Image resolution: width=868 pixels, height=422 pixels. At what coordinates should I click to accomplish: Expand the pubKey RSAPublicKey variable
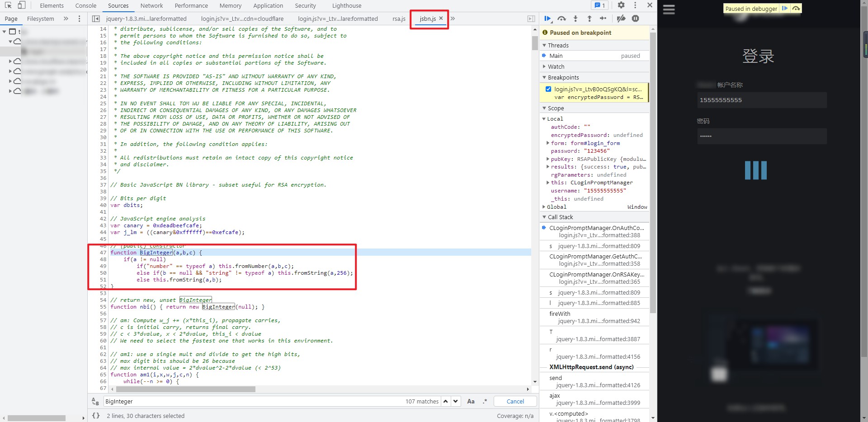tap(548, 159)
